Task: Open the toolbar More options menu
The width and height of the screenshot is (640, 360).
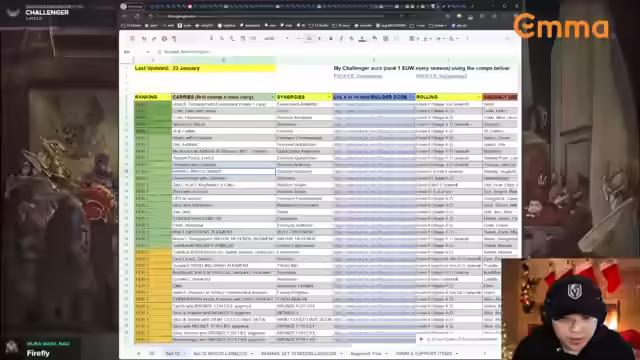Action: click(467, 38)
